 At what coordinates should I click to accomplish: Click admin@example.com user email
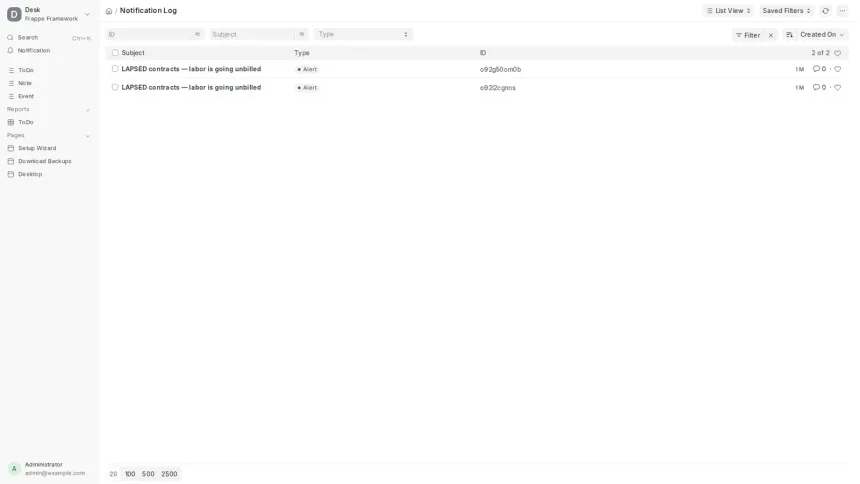coord(55,473)
